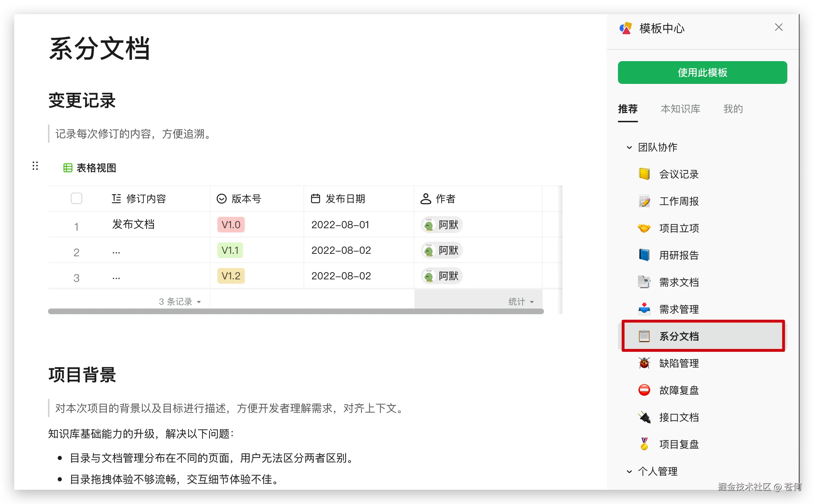Open the 统计 dropdown in table footer
Image resolution: width=814 pixels, height=504 pixels.
point(521,302)
